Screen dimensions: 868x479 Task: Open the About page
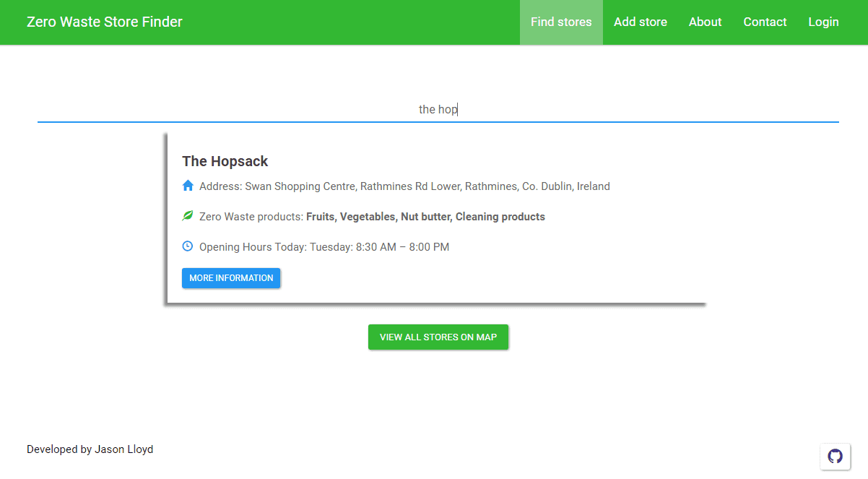pos(706,22)
